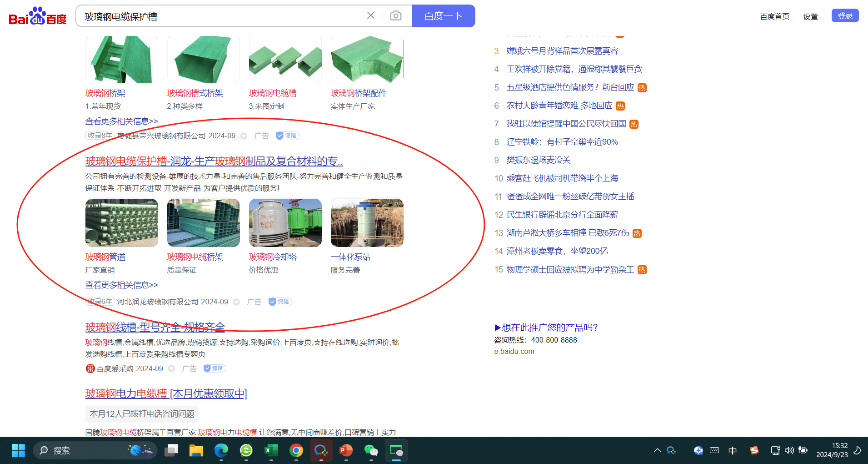Open the dropdown arrow beside 百度爱采购 2024-09
This screenshot has width=868, height=464.
point(171,368)
